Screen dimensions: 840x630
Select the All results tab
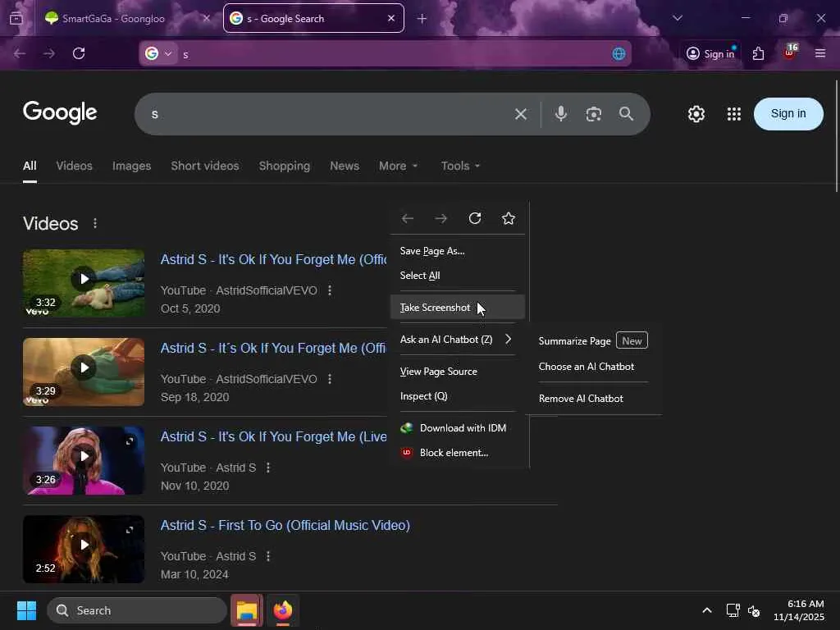pyautogui.click(x=30, y=166)
